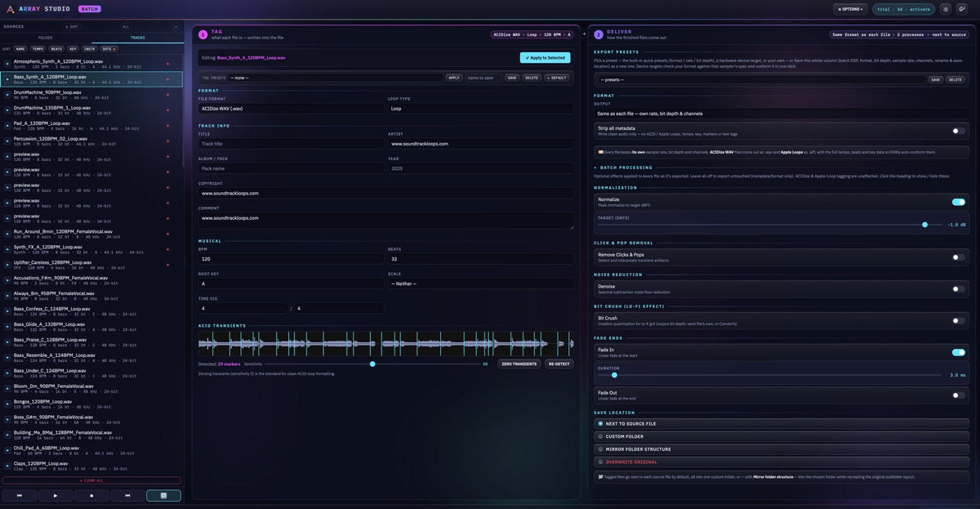Open the Options dropdown menu
Image resolution: width=980 pixels, height=509 pixels.
(x=850, y=9)
